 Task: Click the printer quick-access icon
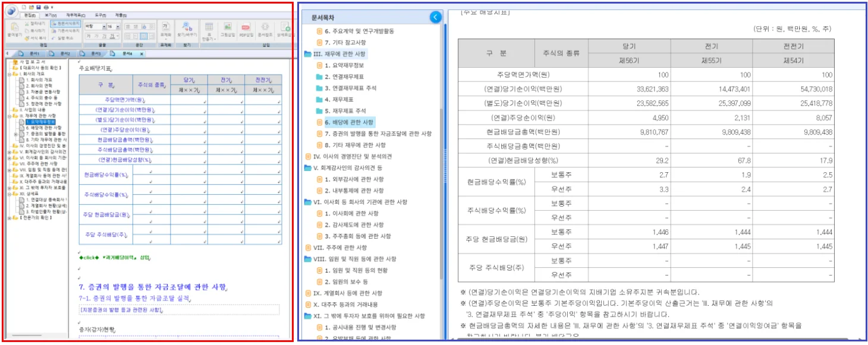[46, 7]
